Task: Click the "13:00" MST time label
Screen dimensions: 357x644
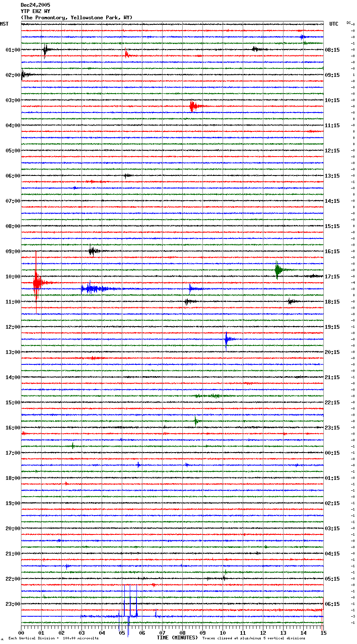Action: point(13,352)
